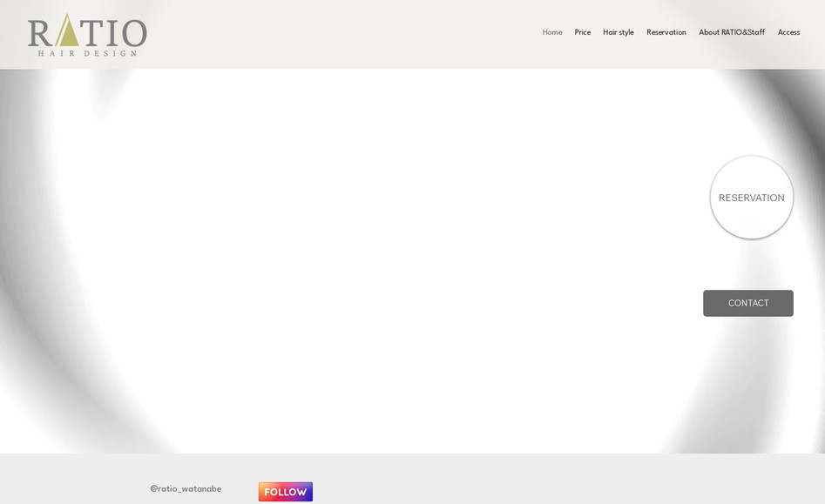Viewport: 825px width, 504px height.
Task: Browse styles via the Hair style link
Action: pyautogui.click(x=619, y=33)
